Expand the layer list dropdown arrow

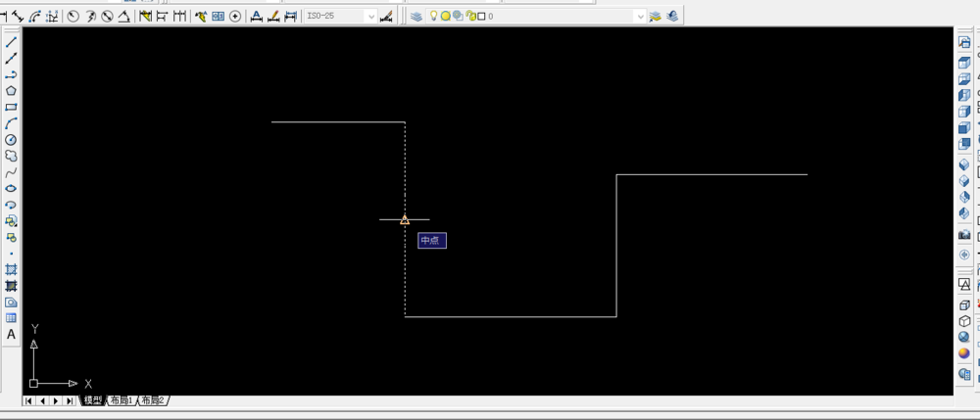click(x=640, y=17)
